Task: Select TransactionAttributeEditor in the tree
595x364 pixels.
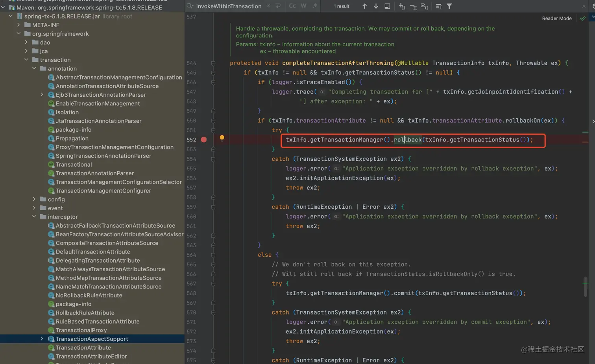Action: (x=91, y=357)
